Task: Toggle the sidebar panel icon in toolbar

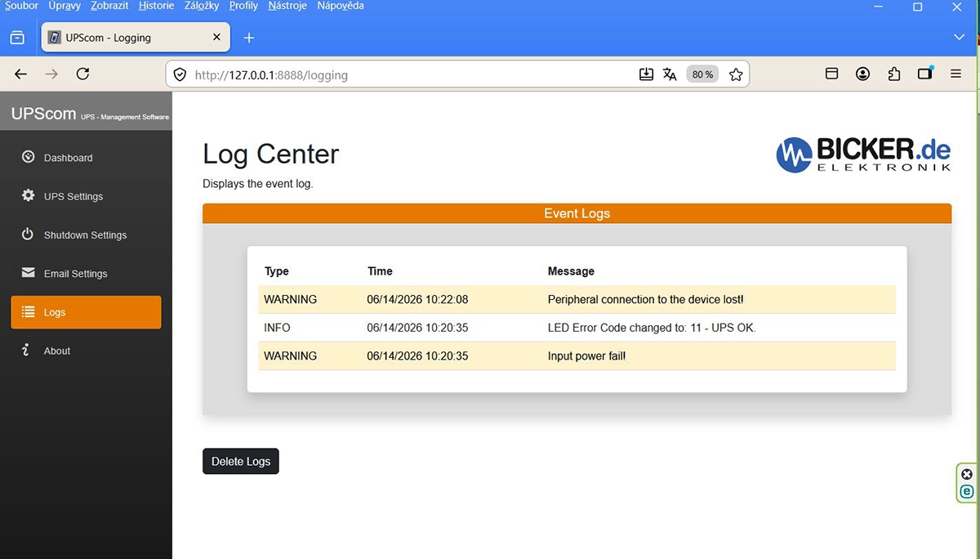Action: tap(925, 74)
